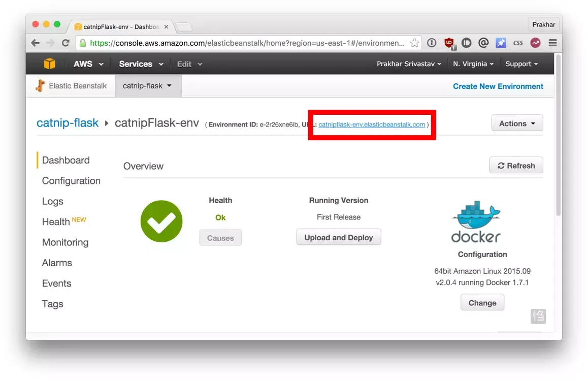Open Monitoring in the sidebar

tap(66, 242)
